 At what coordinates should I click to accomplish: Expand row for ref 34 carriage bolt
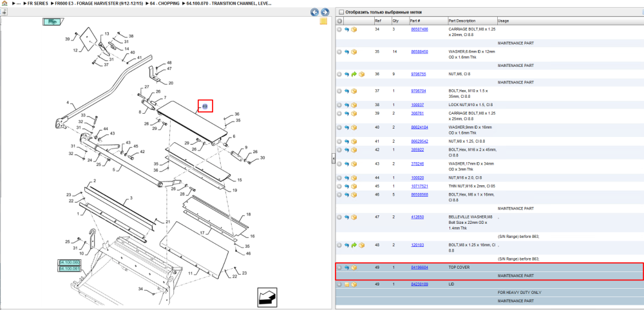(339, 30)
